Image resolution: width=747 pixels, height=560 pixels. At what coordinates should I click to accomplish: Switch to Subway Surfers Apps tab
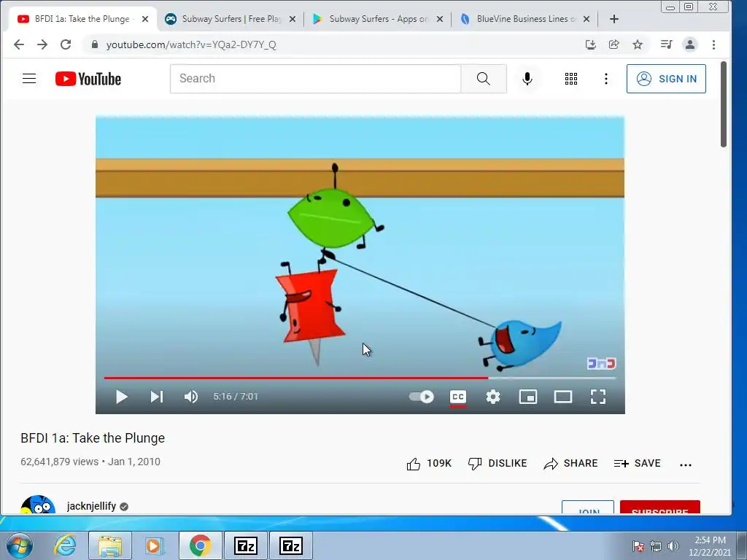coord(379,19)
